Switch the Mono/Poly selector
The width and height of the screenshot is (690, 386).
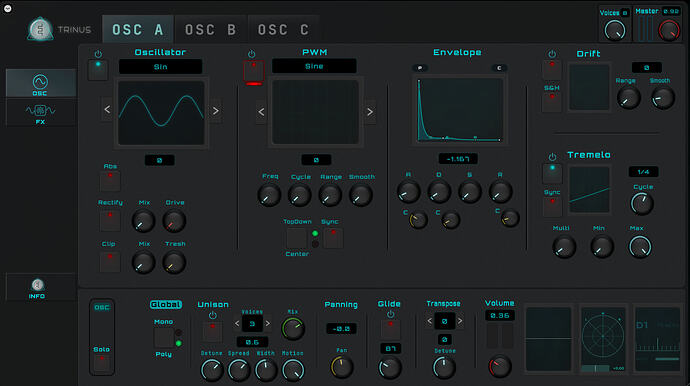tap(164, 338)
